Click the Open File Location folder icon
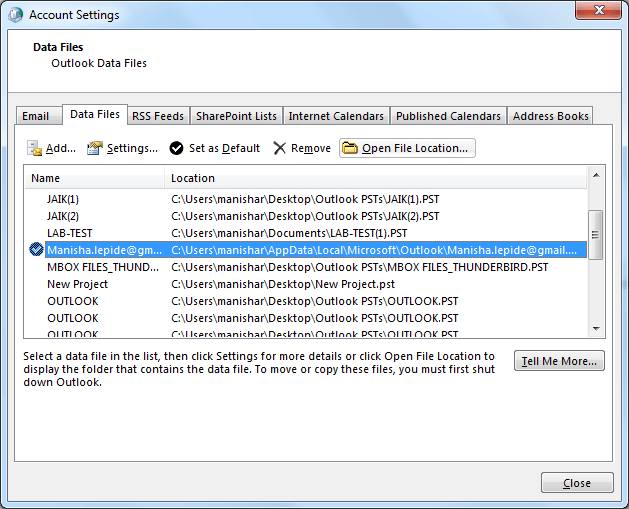629x509 pixels. tap(350, 148)
